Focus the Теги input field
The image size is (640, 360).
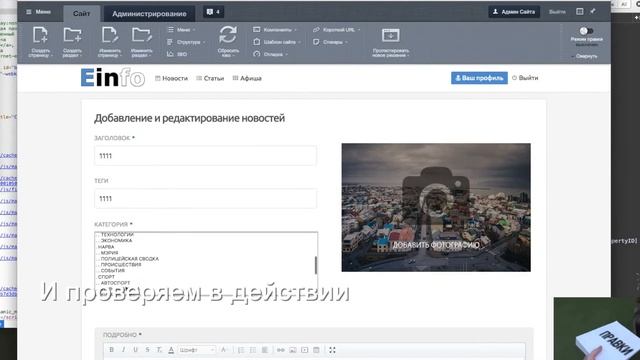point(205,199)
